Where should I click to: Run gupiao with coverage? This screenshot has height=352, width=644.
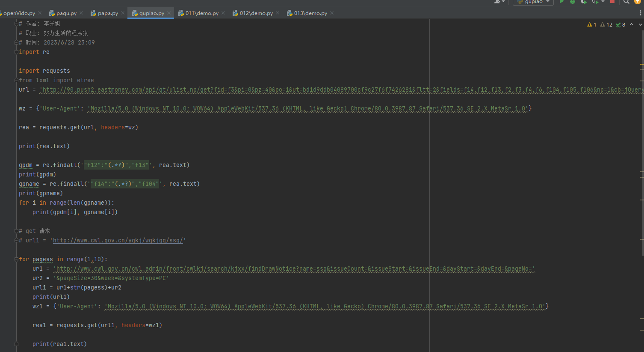point(583,2)
